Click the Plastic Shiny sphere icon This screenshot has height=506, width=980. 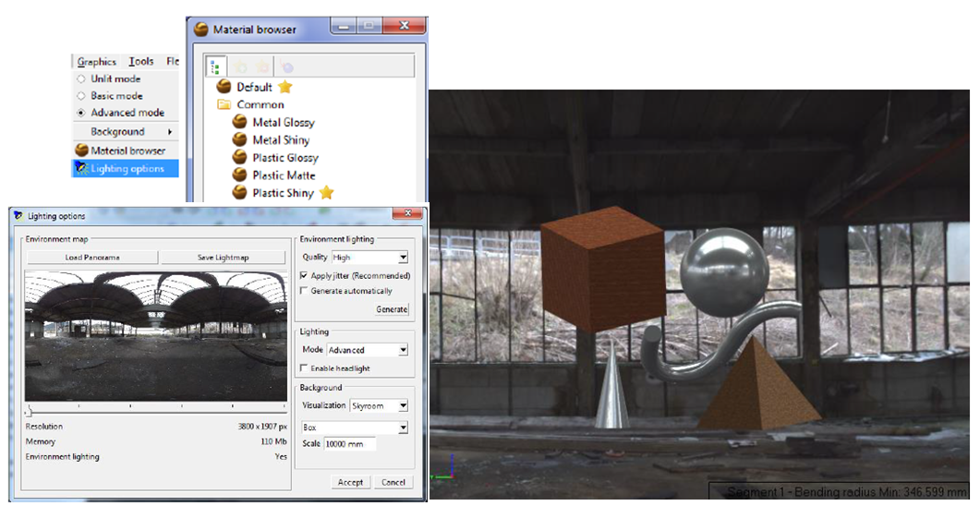(239, 192)
